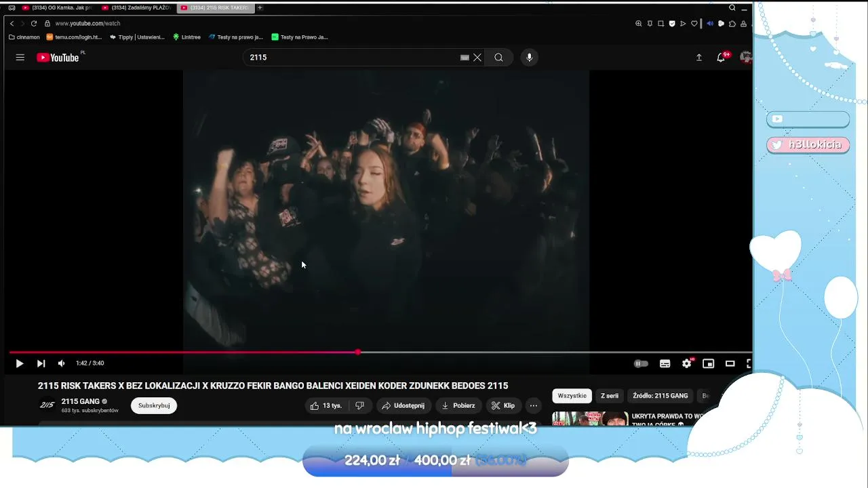Go forward in the browser
868x488 pixels.
pyautogui.click(x=22, y=24)
